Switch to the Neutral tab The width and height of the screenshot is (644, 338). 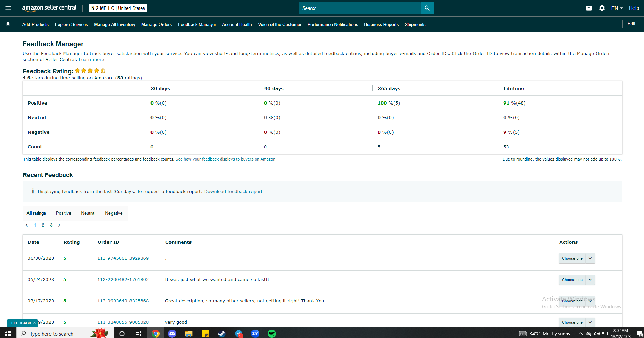click(88, 213)
